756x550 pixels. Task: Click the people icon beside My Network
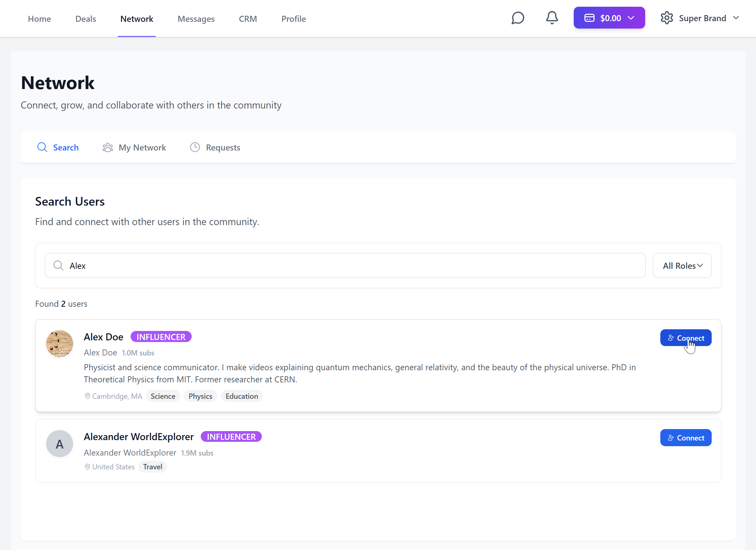tap(108, 147)
